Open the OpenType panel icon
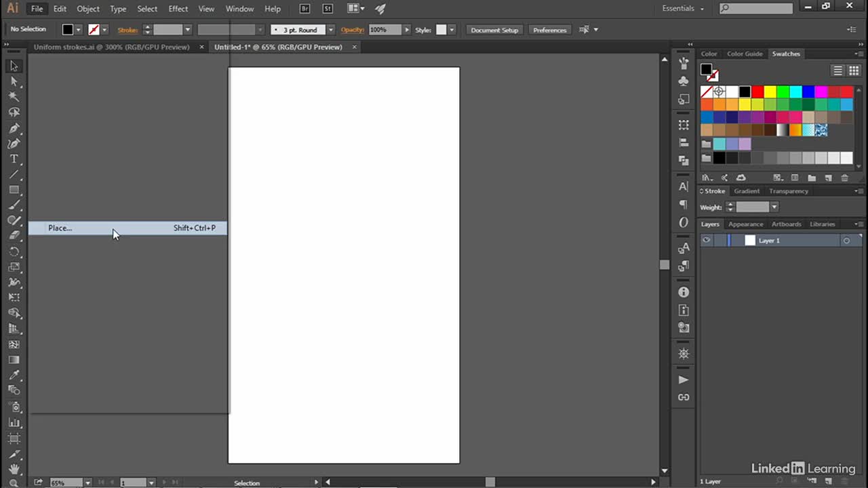 684,222
